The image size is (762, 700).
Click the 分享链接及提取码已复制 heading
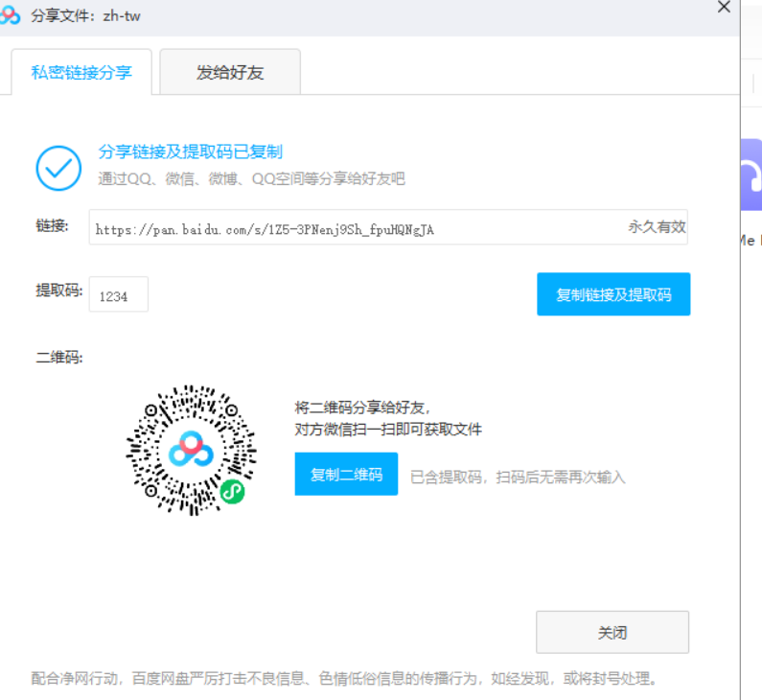(x=190, y=152)
